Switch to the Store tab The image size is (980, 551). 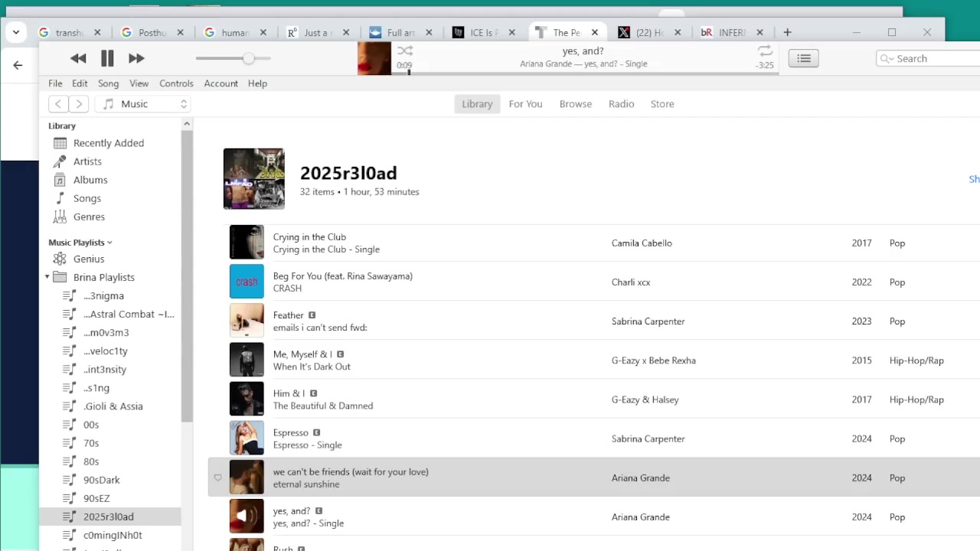[662, 104]
